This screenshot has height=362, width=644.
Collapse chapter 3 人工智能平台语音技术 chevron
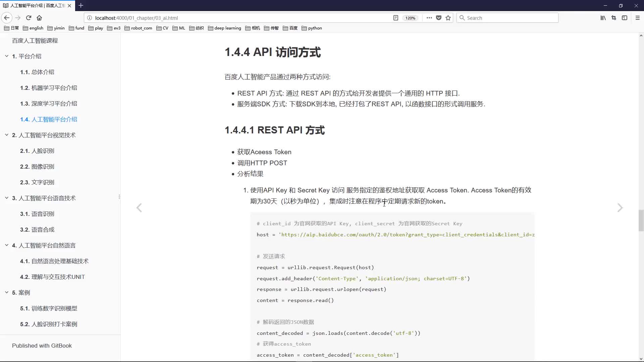7,198
